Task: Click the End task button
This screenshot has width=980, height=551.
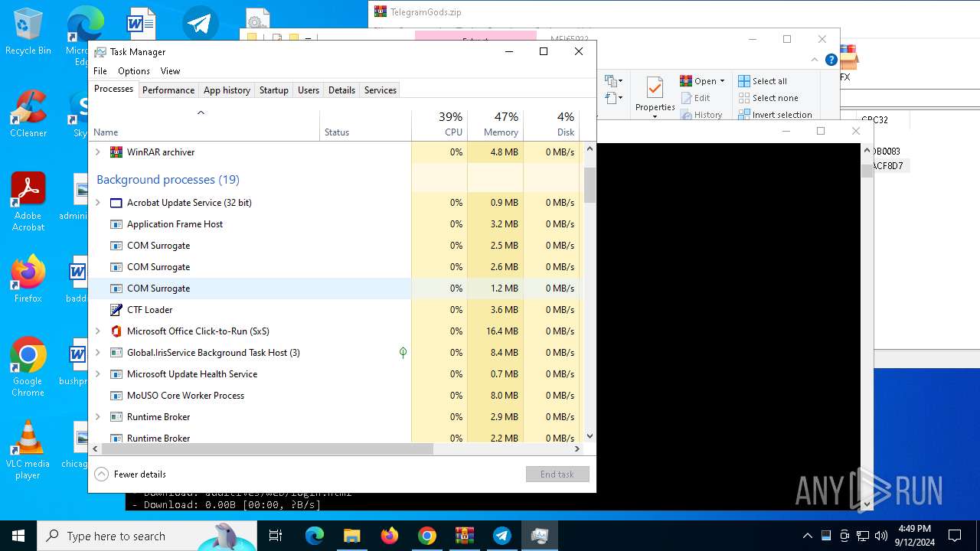Action: pos(557,474)
